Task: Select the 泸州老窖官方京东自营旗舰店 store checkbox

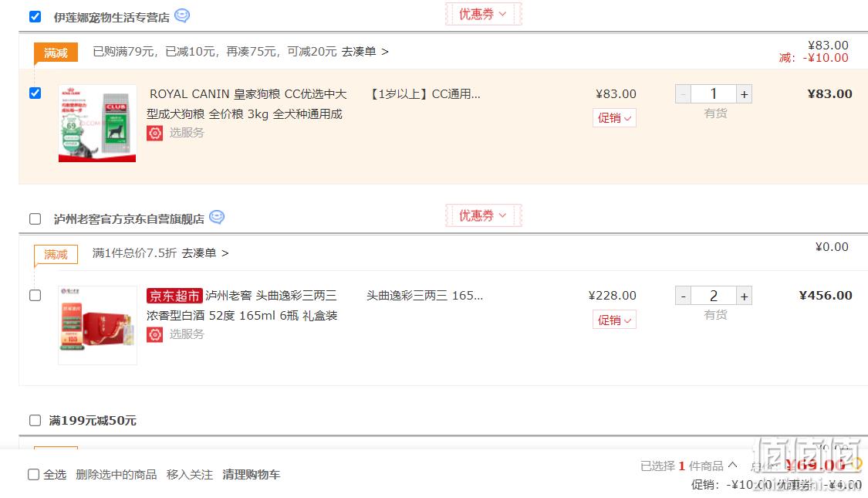Action: pyautogui.click(x=35, y=219)
